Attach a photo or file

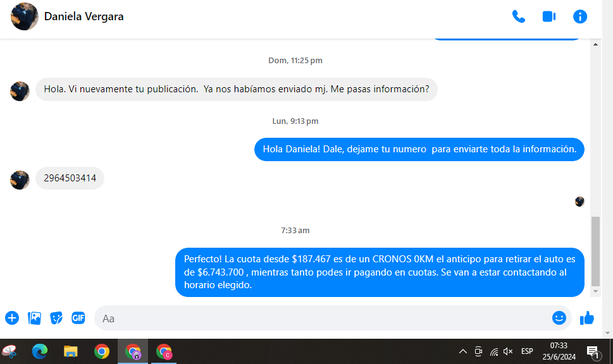pyautogui.click(x=34, y=318)
